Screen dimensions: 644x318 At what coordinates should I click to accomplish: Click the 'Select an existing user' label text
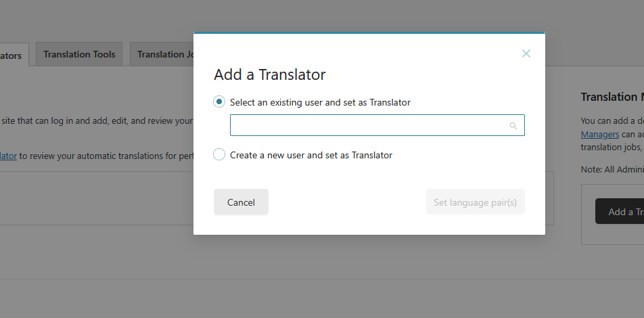click(x=320, y=103)
